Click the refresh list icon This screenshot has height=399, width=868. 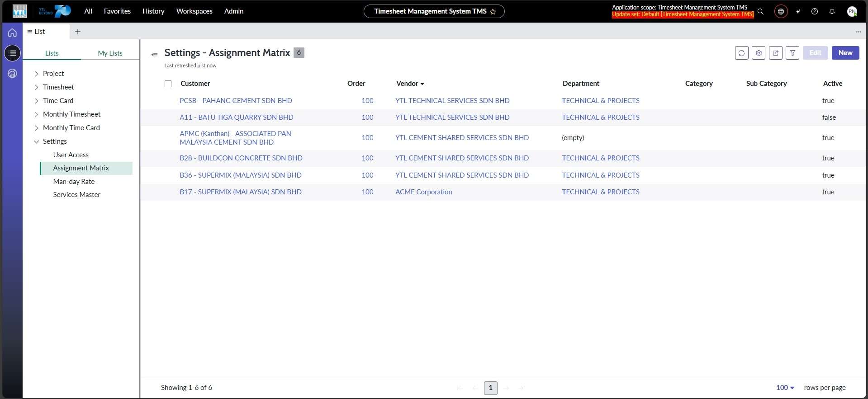pos(741,53)
